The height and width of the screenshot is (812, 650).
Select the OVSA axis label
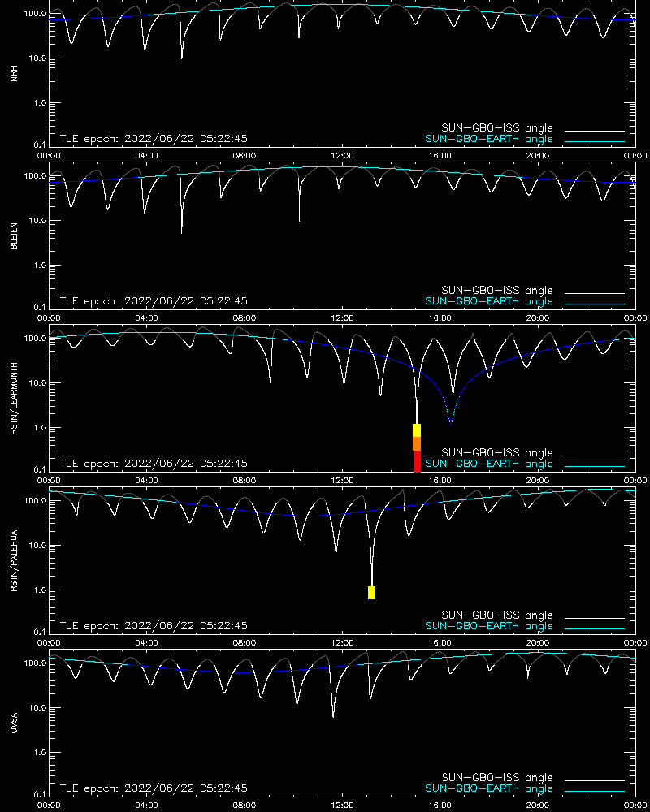(14, 723)
